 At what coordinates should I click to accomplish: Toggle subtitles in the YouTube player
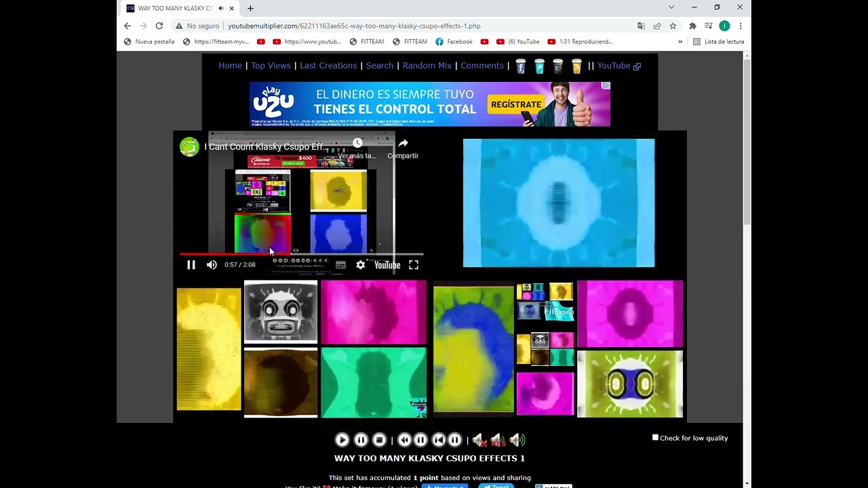tap(340, 265)
